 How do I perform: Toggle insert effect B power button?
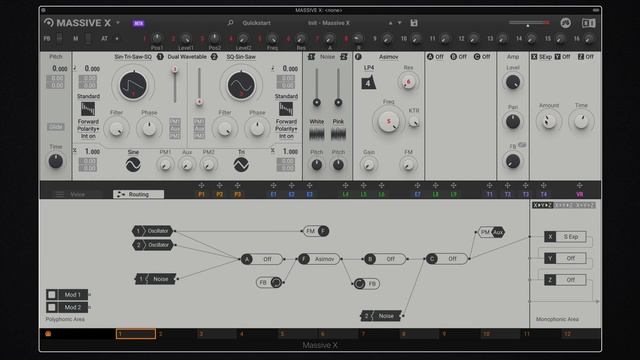[x=453, y=57]
